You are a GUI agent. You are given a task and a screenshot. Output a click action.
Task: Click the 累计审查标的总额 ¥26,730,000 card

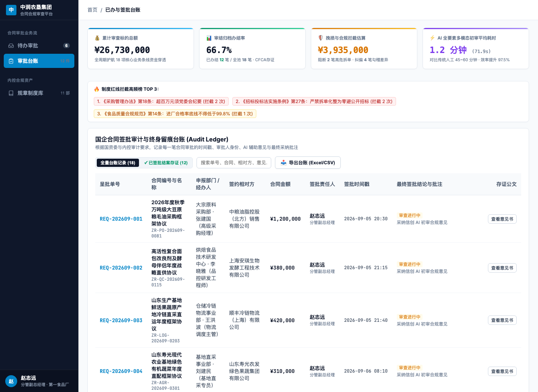[x=140, y=49]
